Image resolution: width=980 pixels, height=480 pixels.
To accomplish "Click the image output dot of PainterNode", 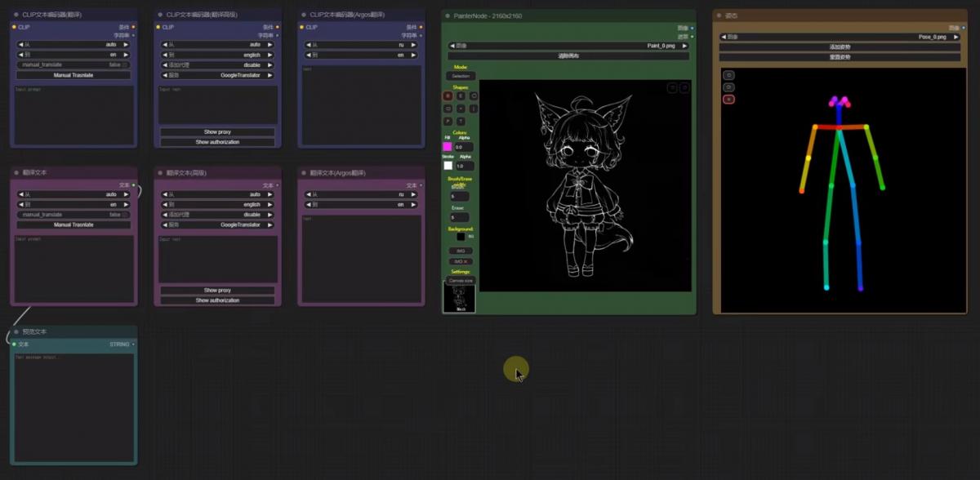I will pyautogui.click(x=692, y=28).
